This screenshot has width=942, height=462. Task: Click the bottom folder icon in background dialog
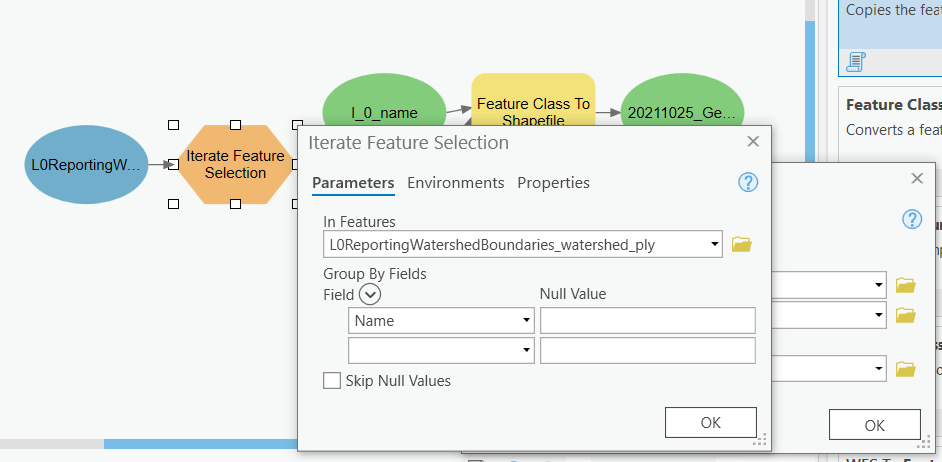tap(906, 369)
